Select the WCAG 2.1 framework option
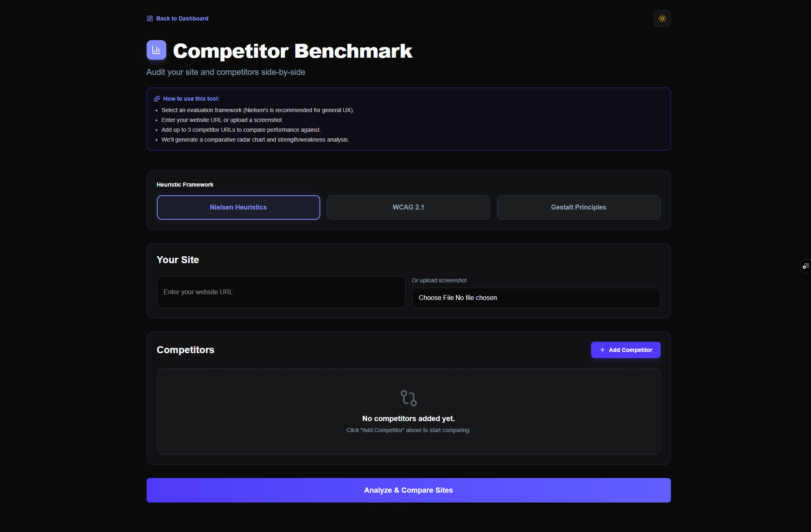The height and width of the screenshot is (532, 811). (408, 207)
